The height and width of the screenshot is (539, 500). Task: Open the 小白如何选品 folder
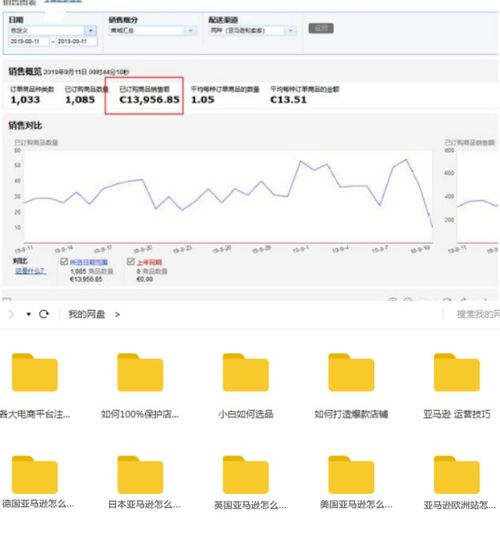point(246,373)
